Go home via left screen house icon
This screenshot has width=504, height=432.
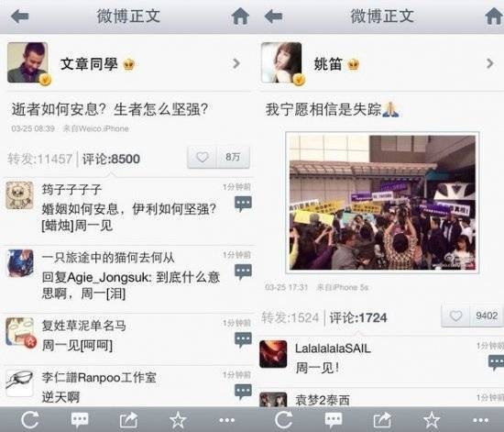coord(240,17)
